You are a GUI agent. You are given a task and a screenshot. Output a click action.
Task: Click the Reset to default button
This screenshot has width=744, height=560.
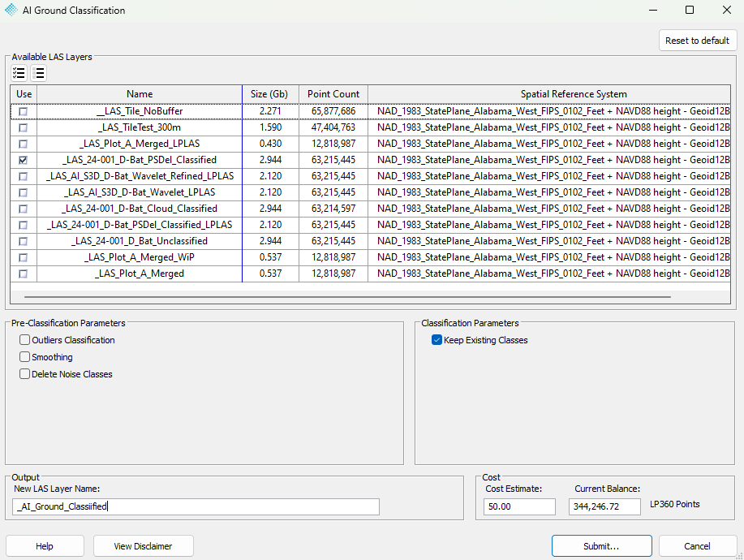click(x=697, y=40)
